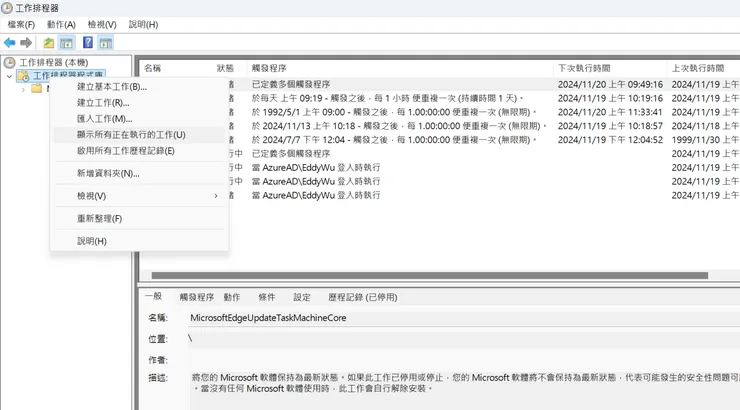Sort by the 觸發程序 column header

tap(269, 68)
